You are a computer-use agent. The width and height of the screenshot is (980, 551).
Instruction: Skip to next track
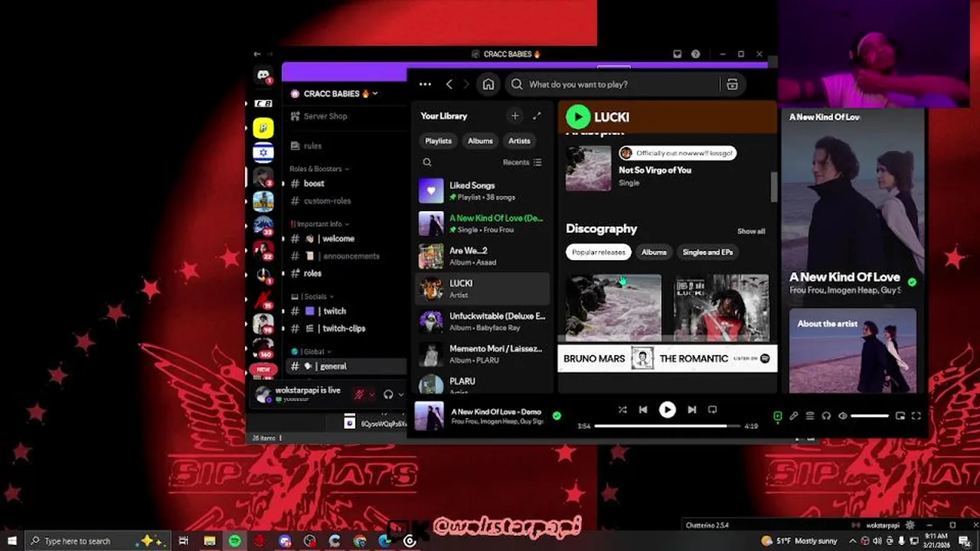[692, 409]
